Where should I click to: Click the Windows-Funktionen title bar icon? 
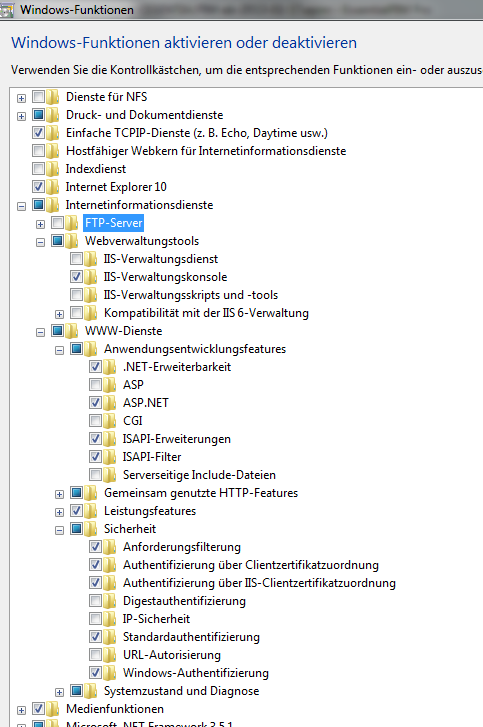pos(6,10)
